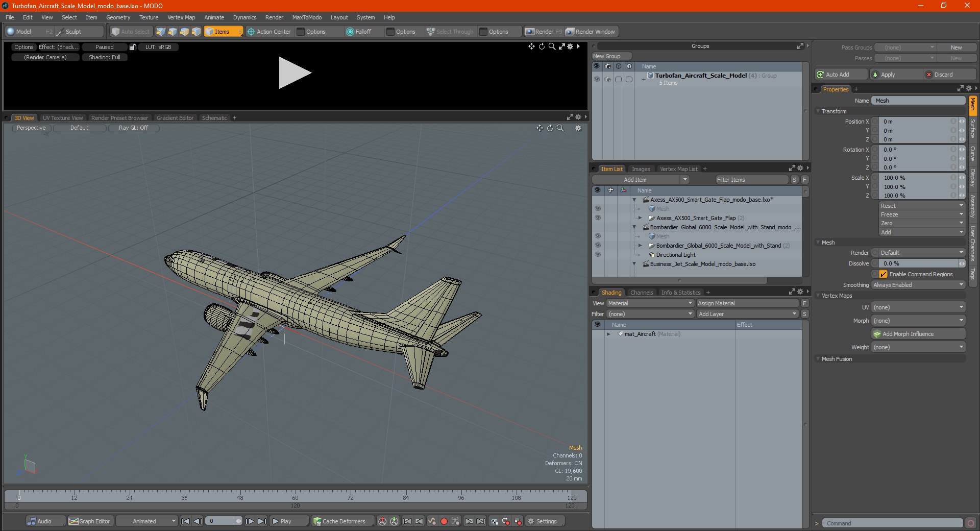Select Vertices selection mode icon
The width and height of the screenshot is (980, 531).
click(x=161, y=32)
